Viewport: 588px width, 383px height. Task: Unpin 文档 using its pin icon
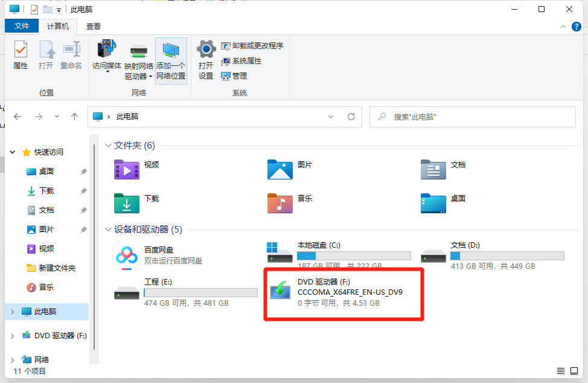(x=84, y=210)
